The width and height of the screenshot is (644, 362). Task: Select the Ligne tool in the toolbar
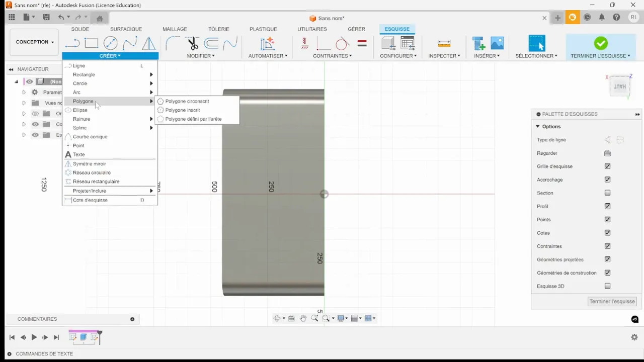72,44
